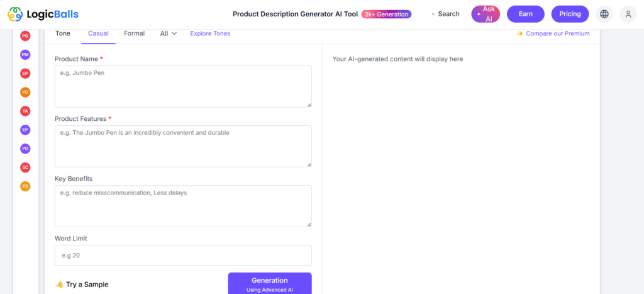Screen dimensions: 644x294
Task: Select the orange PD sidebar icon
Action: coord(25,92)
